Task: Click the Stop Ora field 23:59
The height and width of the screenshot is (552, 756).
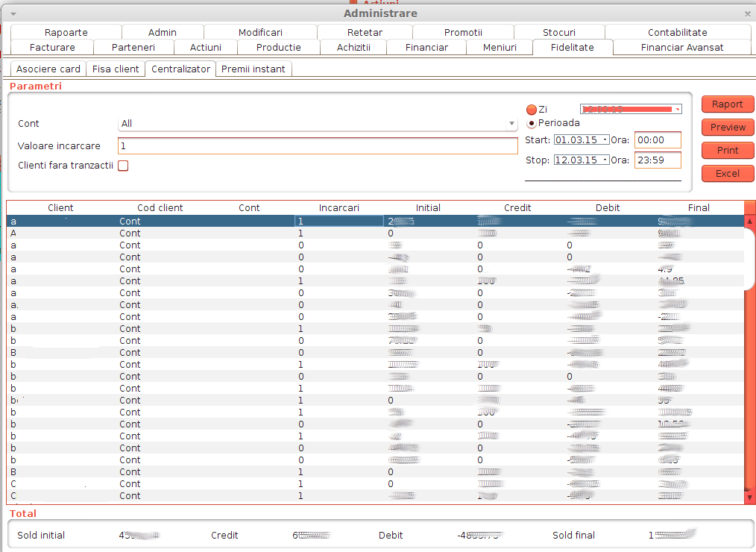Action: coord(658,160)
